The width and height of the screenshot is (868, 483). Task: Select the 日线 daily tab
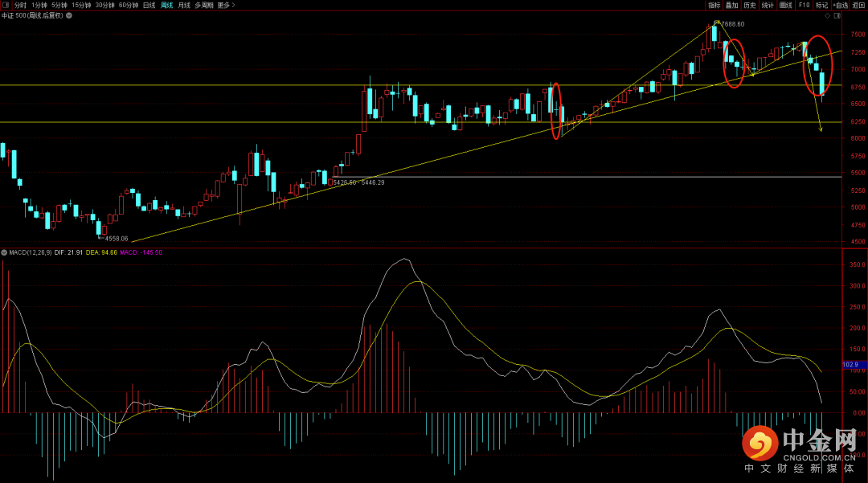149,5
